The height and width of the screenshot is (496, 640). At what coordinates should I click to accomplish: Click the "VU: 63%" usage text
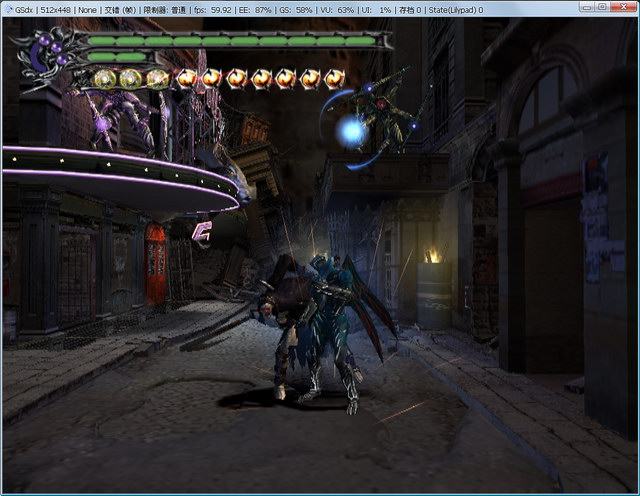pos(337,10)
